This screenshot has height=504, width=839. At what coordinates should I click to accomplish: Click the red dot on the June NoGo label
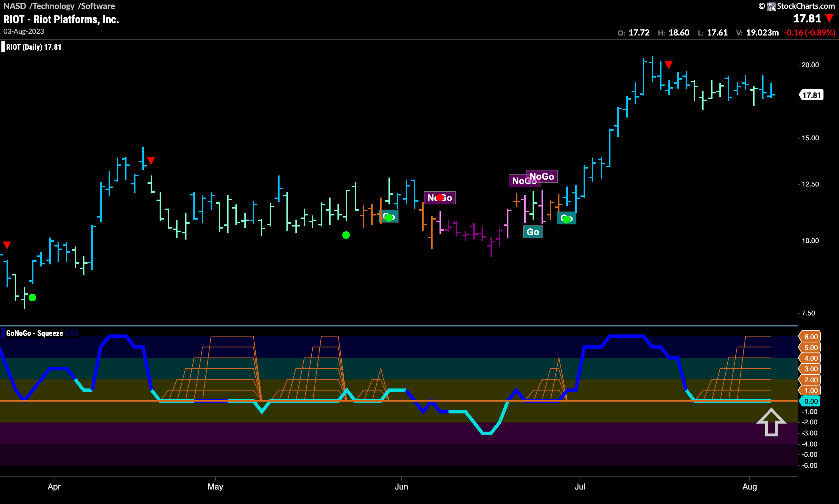pos(440,198)
